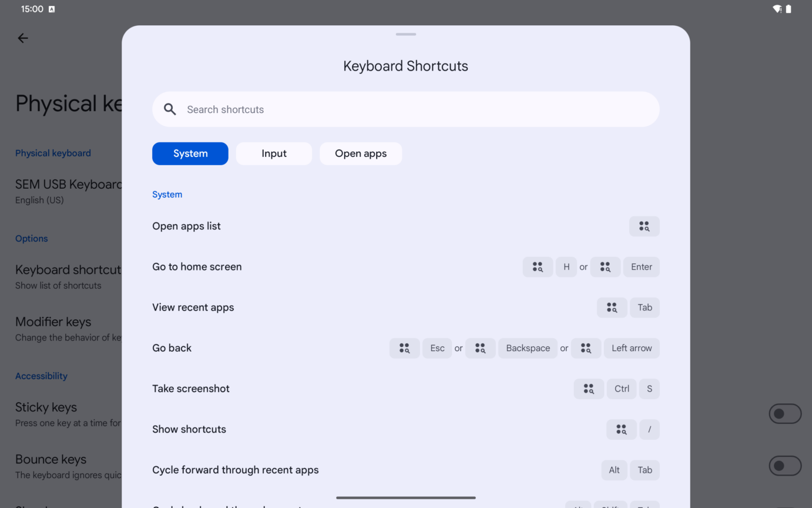Click the horizontal scrollbar at the sheet bottom

[x=405, y=496]
